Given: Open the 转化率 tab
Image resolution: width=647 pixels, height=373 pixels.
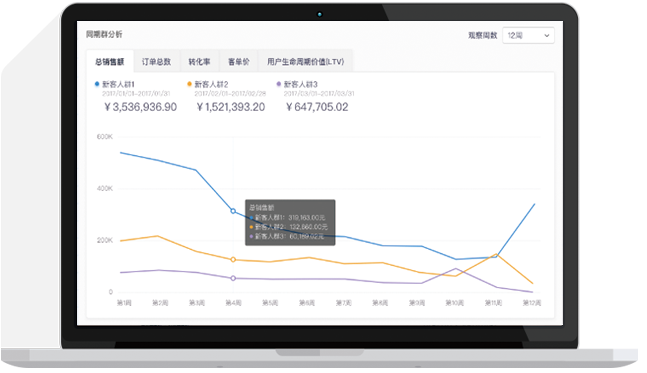Looking at the screenshot, I should click(x=200, y=62).
